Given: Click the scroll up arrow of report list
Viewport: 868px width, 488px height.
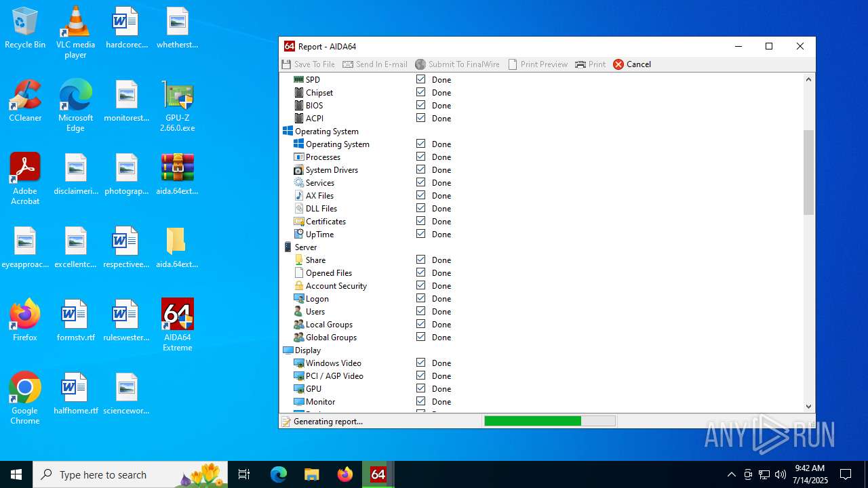Looking at the screenshot, I should 808,79.
